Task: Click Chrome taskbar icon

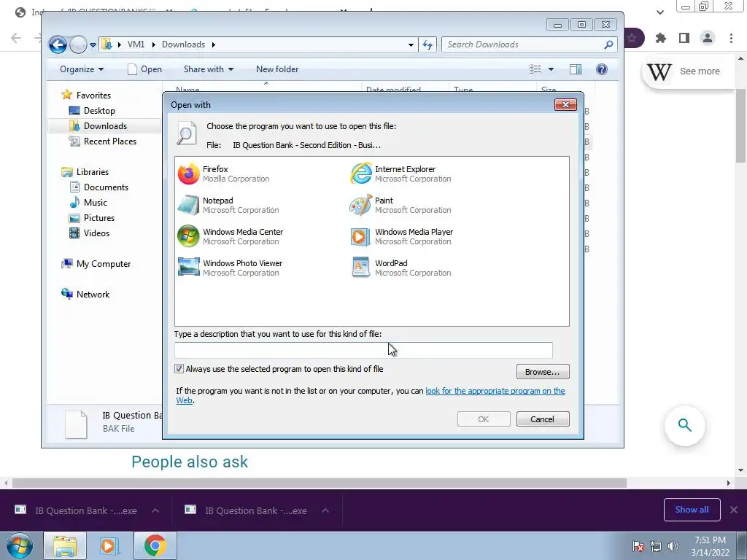Action: [155, 545]
